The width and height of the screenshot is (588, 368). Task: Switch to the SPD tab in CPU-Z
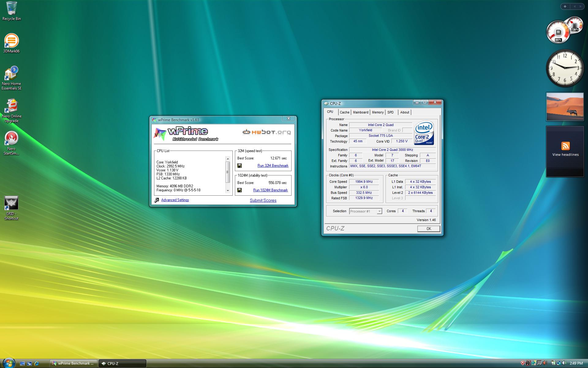390,112
